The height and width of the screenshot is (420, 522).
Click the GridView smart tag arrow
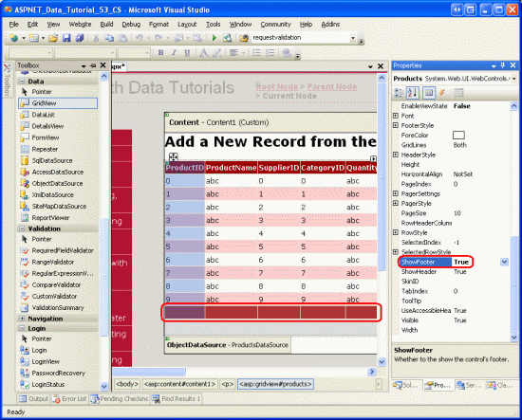(x=374, y=159)
